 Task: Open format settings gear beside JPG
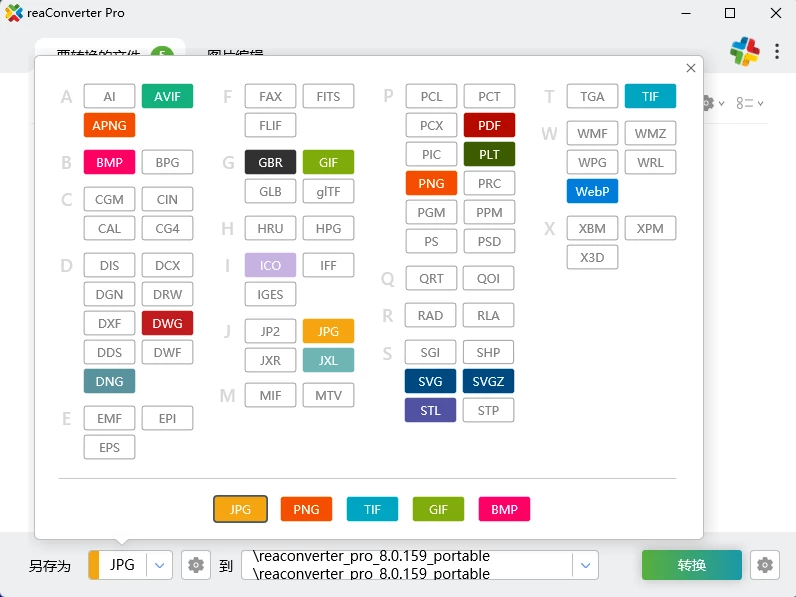(x=196, y=565)
